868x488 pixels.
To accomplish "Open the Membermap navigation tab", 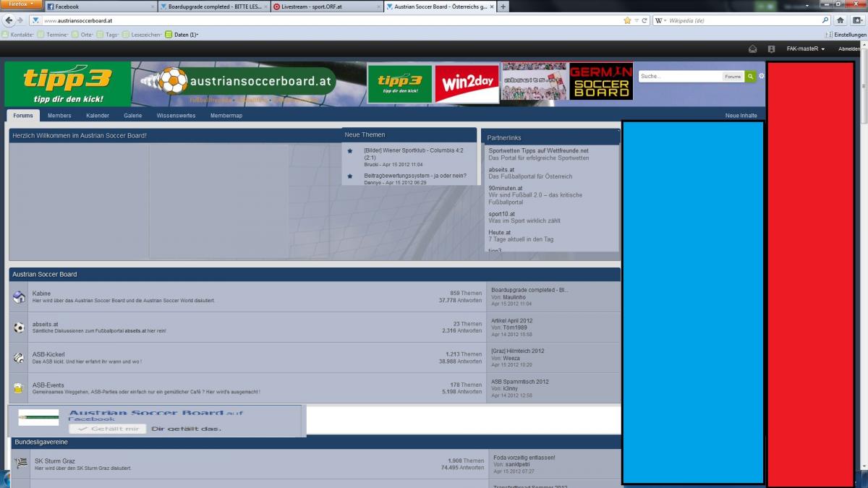I will tap(226, 116).
